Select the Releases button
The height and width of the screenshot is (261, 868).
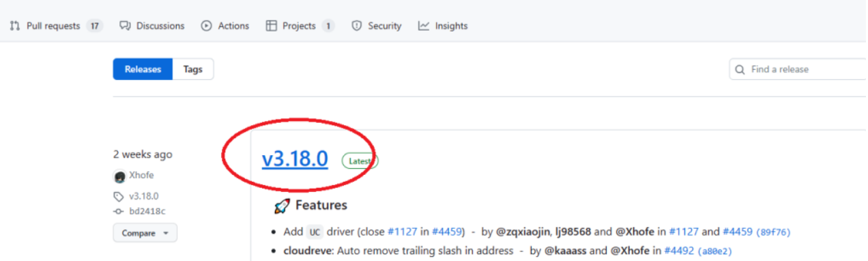pyautogui.click(x=143, y=69)
